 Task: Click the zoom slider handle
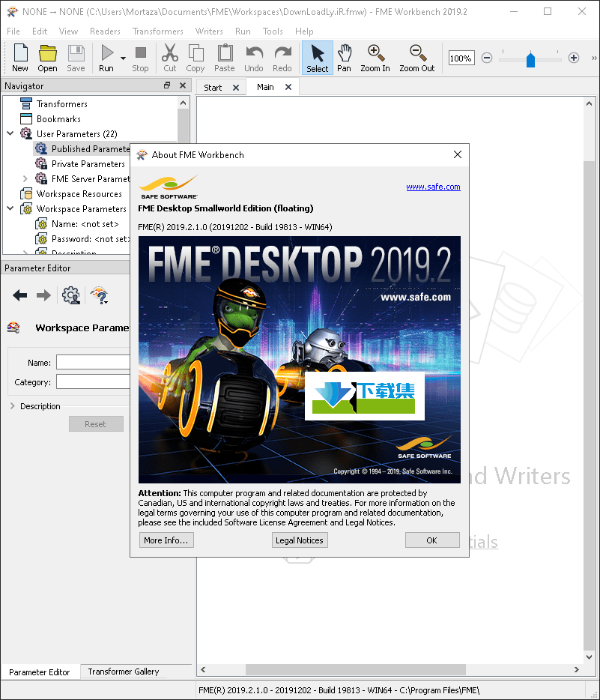coord(530,59)
